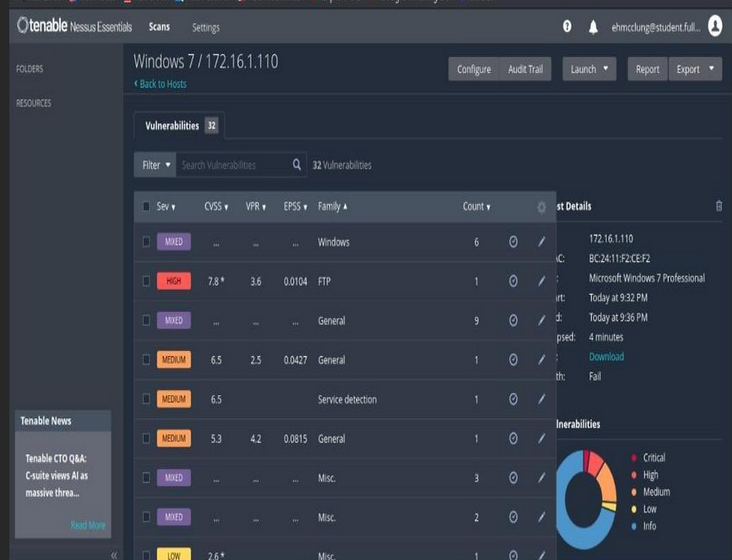The height and width of the screenshot is (560, 732).
Task: Click the Critical legend color dot
Action: 634,457
